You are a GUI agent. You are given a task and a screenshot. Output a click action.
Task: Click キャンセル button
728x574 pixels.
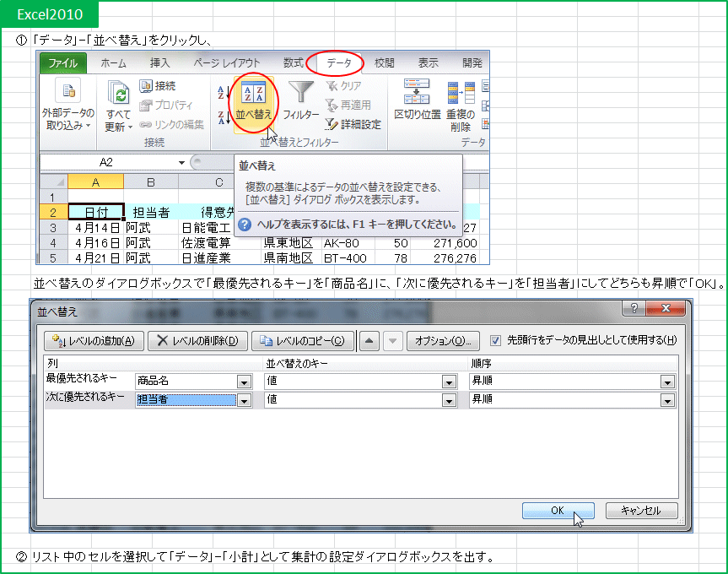click(x=642, y=511)
